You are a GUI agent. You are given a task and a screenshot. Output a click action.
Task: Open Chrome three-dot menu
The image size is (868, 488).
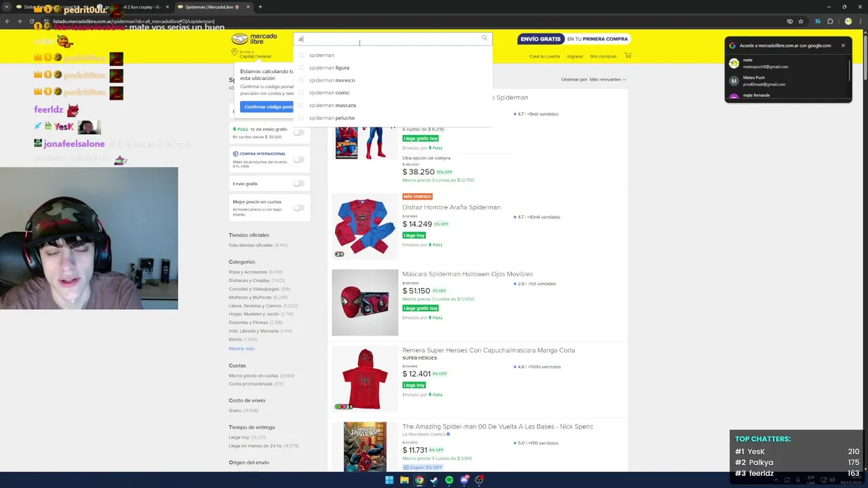(861, 22)
